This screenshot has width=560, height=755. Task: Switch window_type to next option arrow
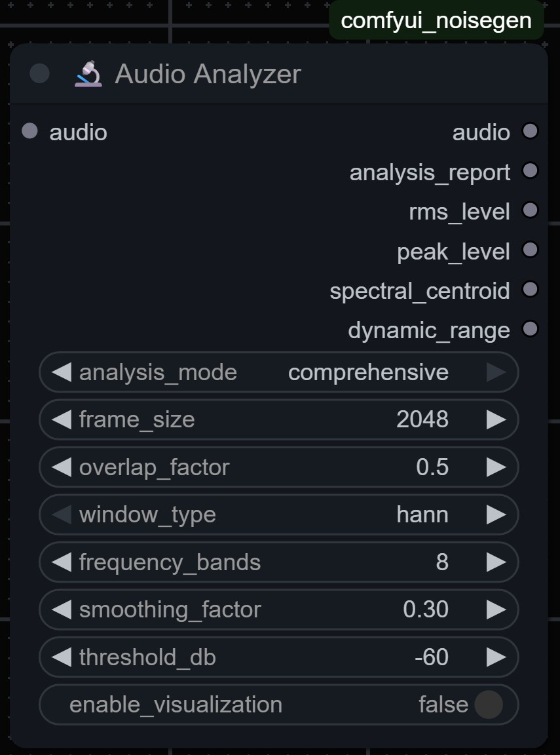click(496, 514)
